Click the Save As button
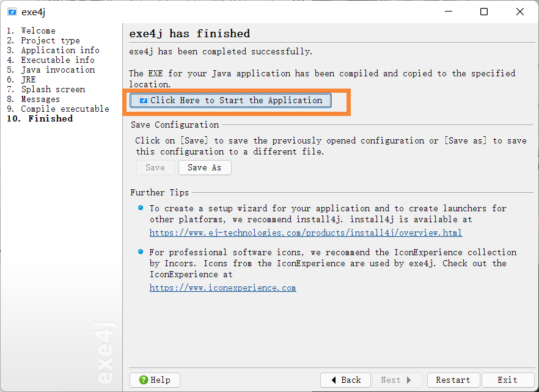Viewport: 539px width, 392px height. click(x=205, y=168)
